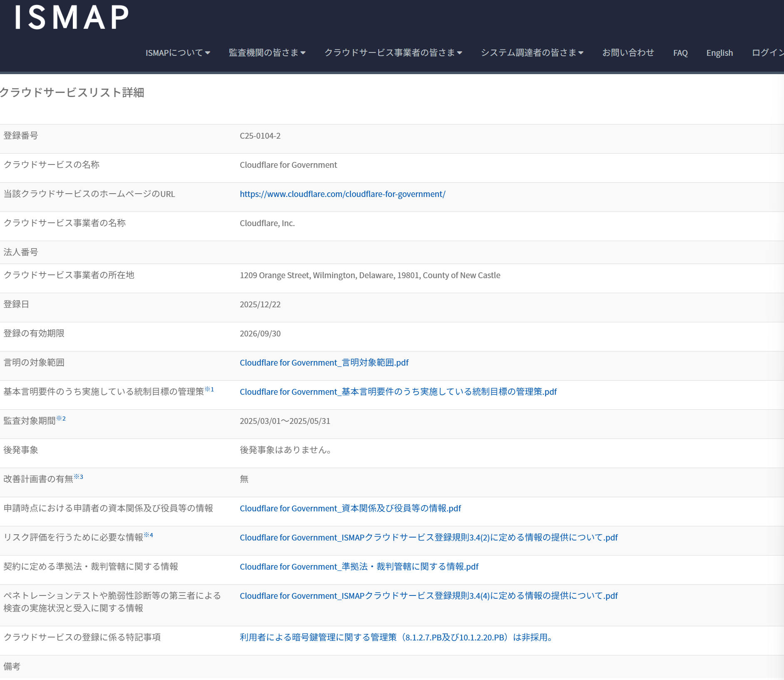Image resolution: width=784 pixels, height=680 pixels.
Task: Click footnote ※4 beside リスク評価 label
Action: (x=149, y=535)
